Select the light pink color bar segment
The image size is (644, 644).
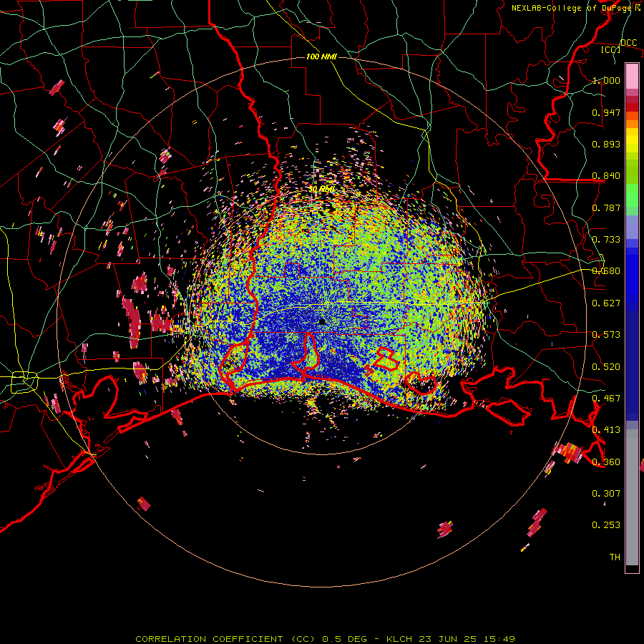[x=632, y=77]
